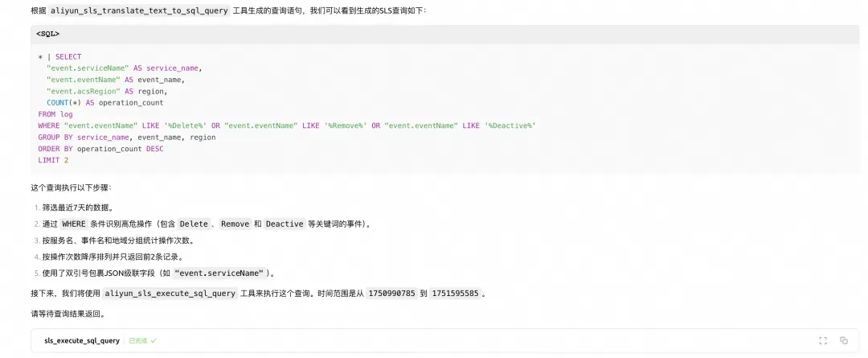The image size is (868, 358).
Task: Click the Delete keyword tag in step 2
Action: coord(194,224)
